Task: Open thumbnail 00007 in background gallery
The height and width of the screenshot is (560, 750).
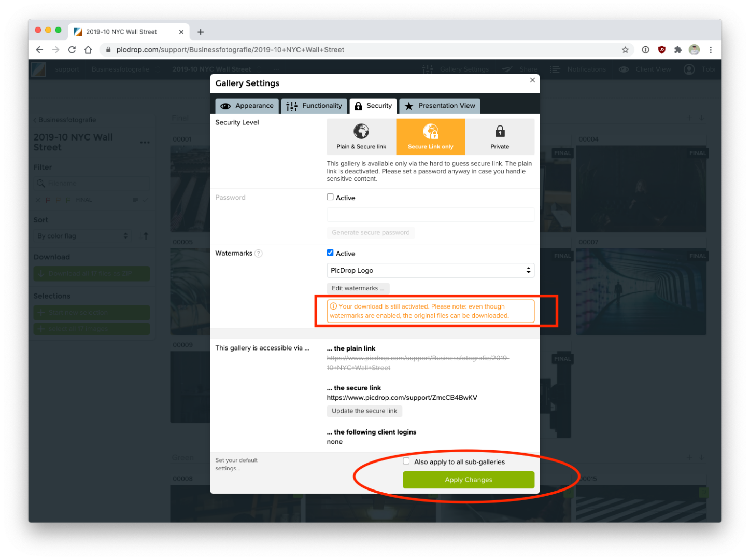Action: (641, 291)
